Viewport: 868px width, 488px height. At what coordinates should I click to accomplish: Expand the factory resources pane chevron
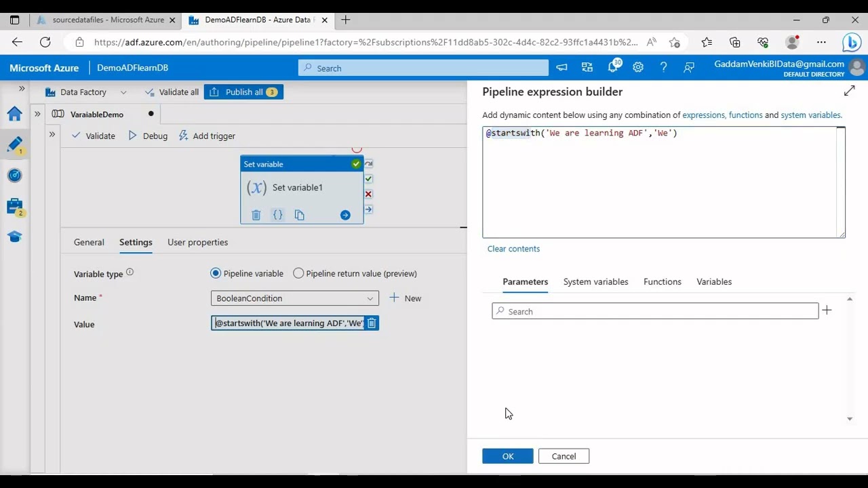(37, 114)
